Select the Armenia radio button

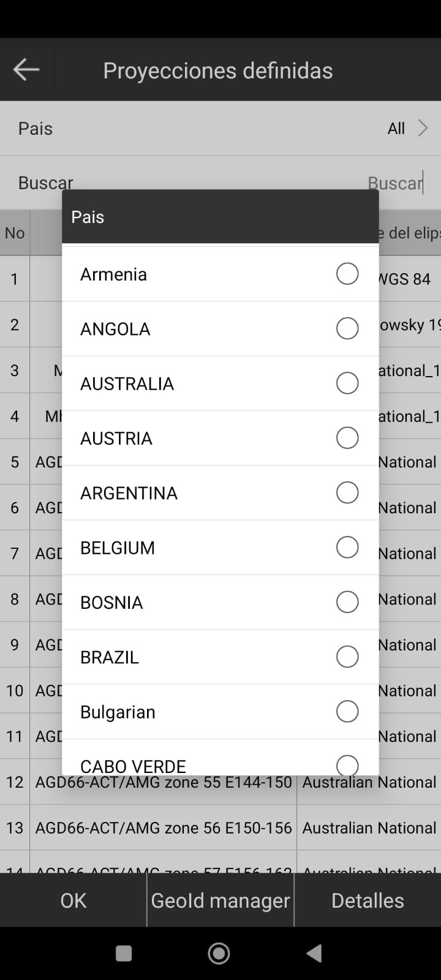point(347,274)
